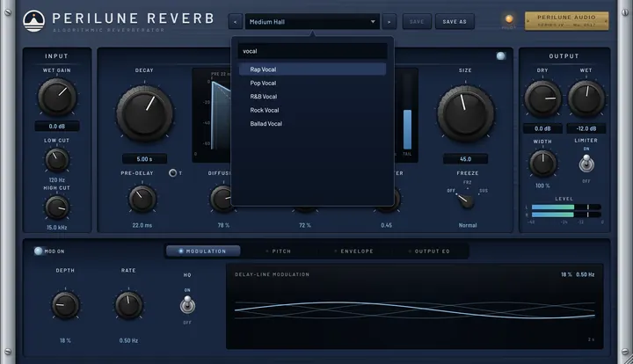Select the Rap Vocal preset
This screenshot has height=364, width=633.
[x=312, y=69]
